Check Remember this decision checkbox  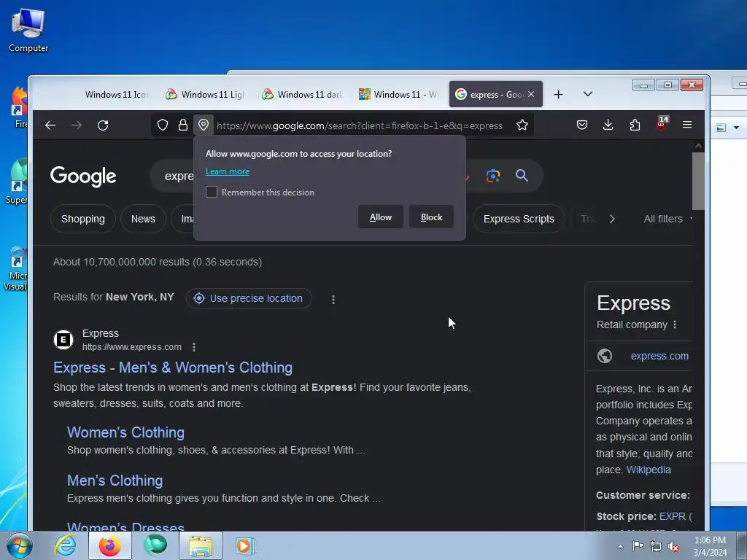212,192
